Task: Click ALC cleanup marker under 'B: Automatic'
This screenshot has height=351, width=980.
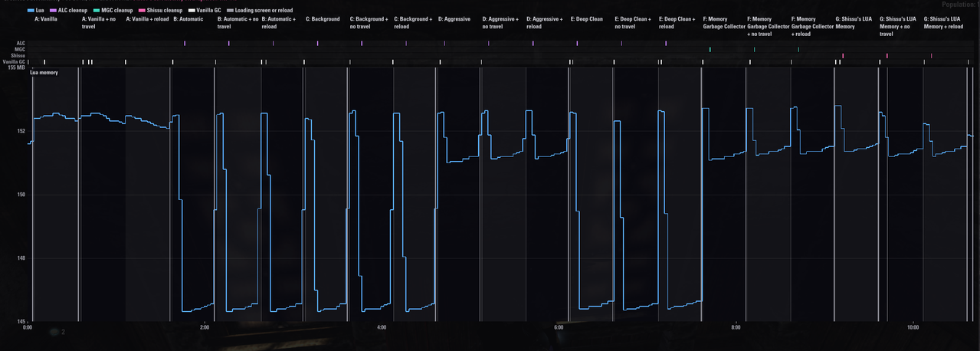Action: 185,43
